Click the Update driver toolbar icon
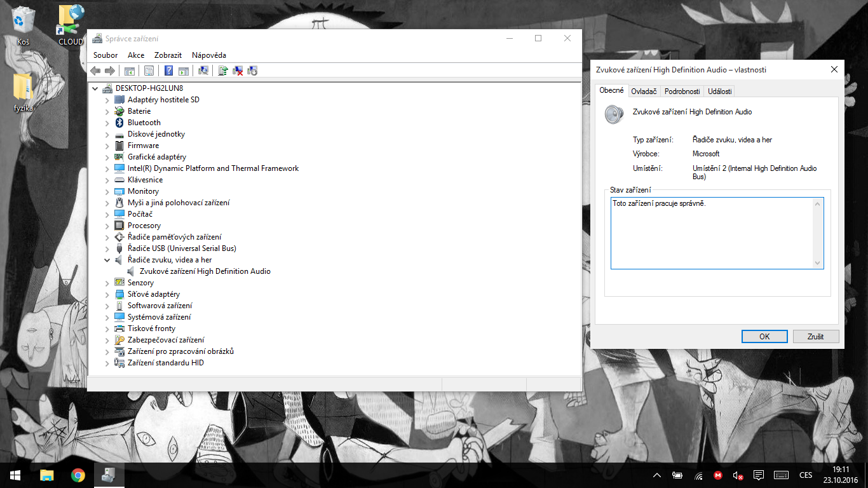 point(223,71)
